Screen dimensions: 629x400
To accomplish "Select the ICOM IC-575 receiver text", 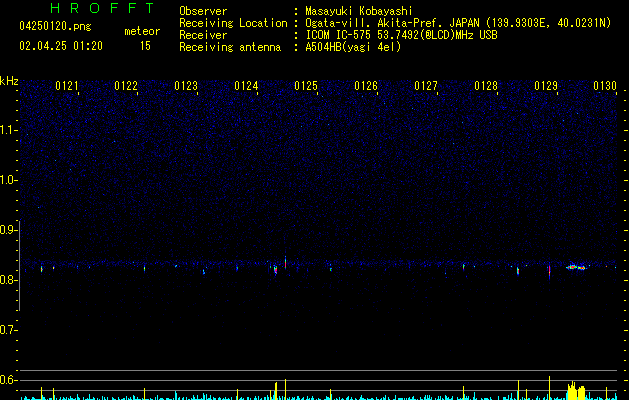I will point(401,35).
